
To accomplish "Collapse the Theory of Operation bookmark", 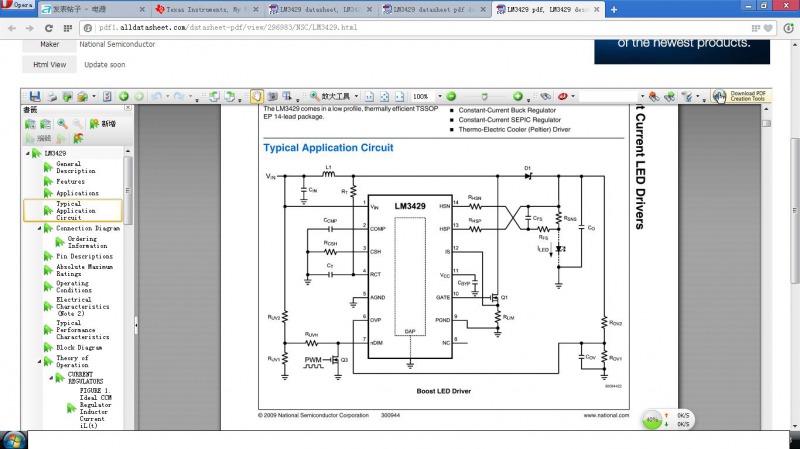I will click(x=39, y=362).
